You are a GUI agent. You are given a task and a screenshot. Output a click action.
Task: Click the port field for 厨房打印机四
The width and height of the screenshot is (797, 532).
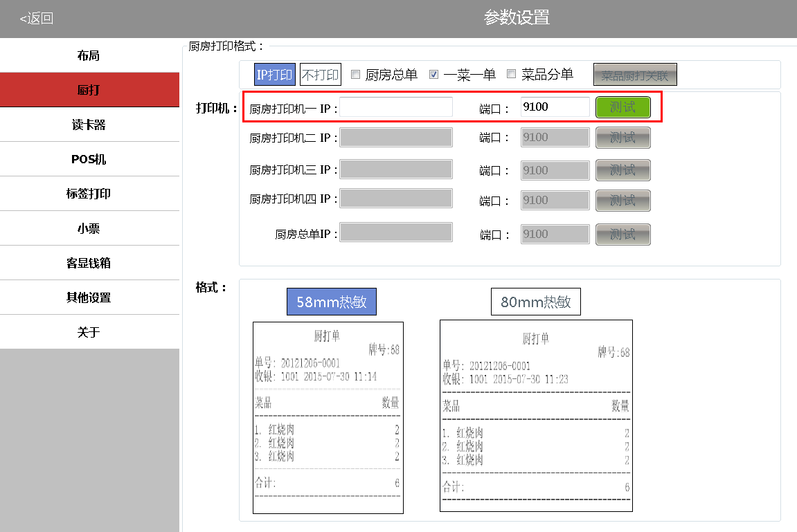pos(555,201)
